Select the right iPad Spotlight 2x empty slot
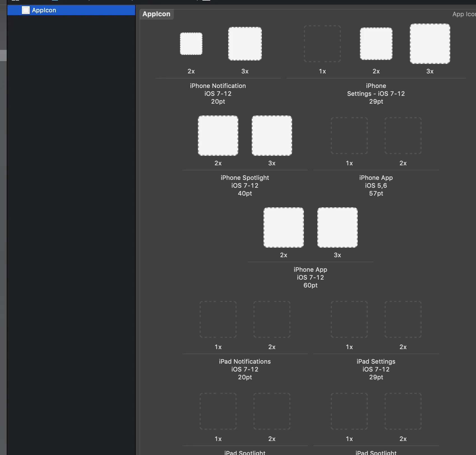 403,411
